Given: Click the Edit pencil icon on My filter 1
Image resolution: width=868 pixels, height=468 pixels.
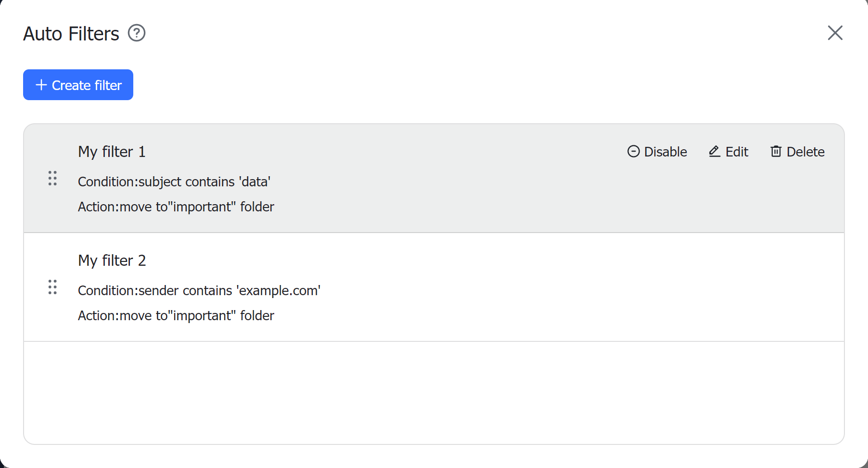Looking at the screenshot, I should point(714,151).
